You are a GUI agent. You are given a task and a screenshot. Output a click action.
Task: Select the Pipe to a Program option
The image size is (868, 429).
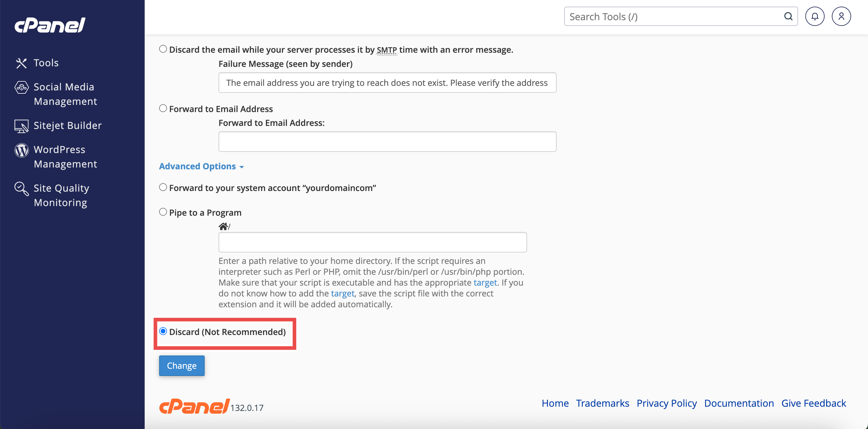(163, 212)
